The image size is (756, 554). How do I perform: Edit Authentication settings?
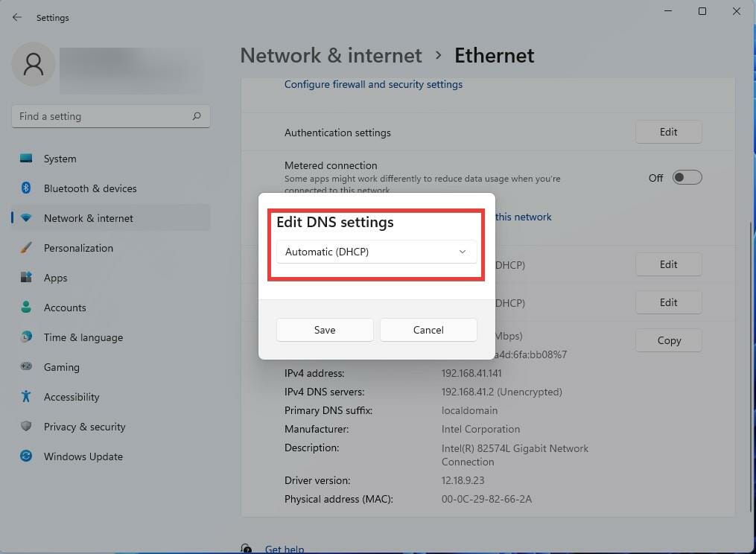point(668,132)
